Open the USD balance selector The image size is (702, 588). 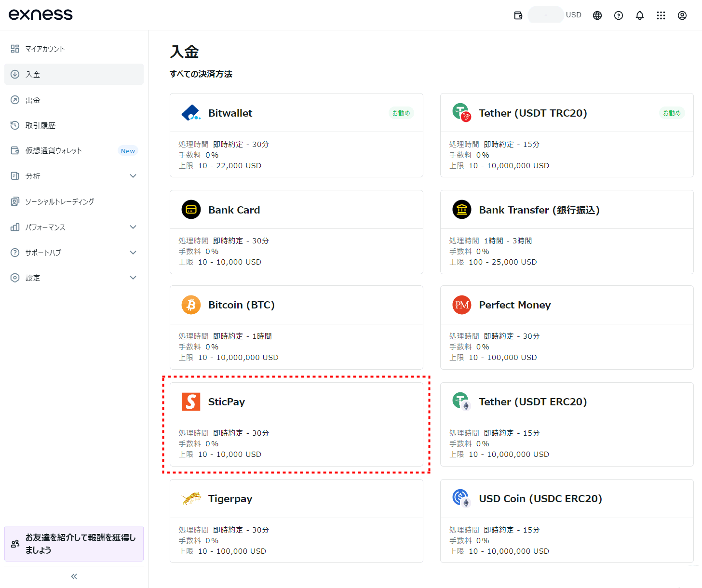point(555,15)
